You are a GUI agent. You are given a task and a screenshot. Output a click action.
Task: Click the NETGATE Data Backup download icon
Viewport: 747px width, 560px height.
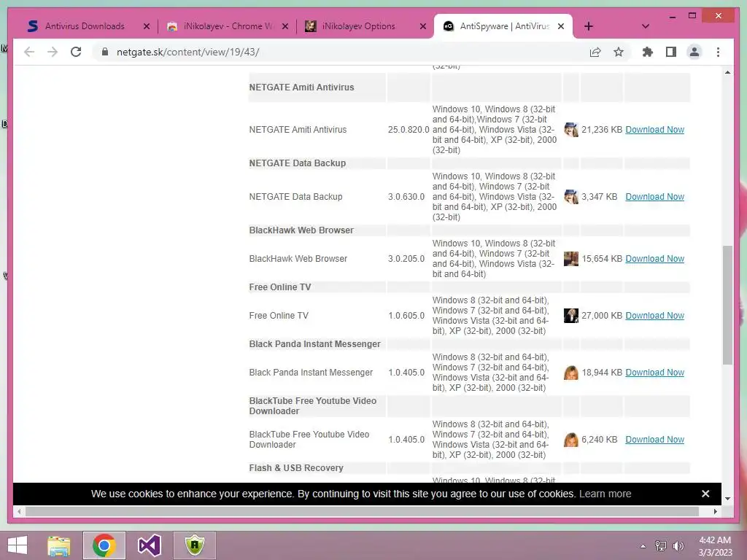tap(570, 197)
